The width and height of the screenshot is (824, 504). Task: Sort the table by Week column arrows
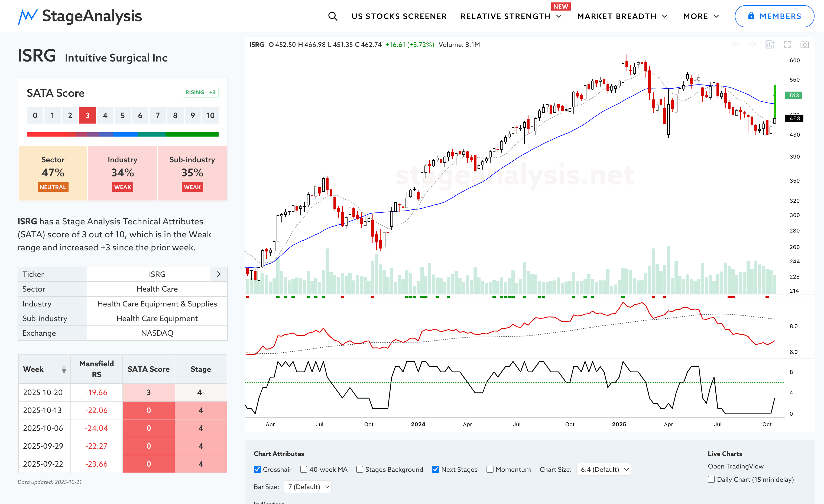64,369
